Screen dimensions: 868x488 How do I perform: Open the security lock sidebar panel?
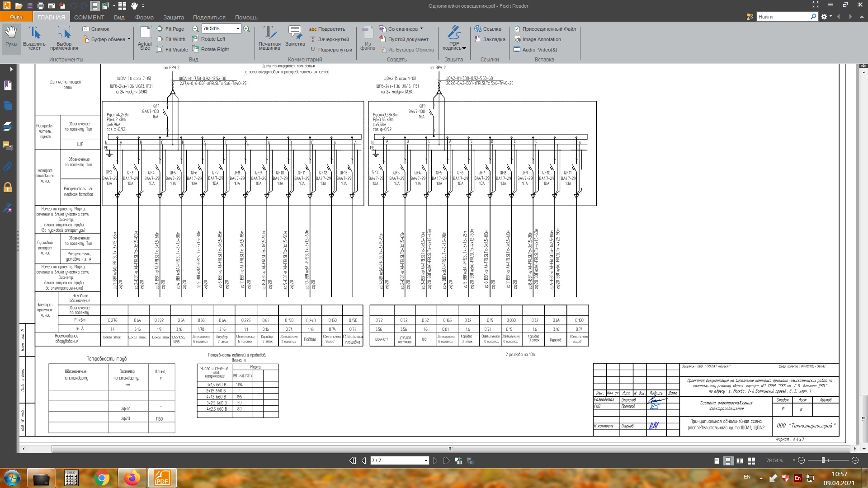click(8, 187)
